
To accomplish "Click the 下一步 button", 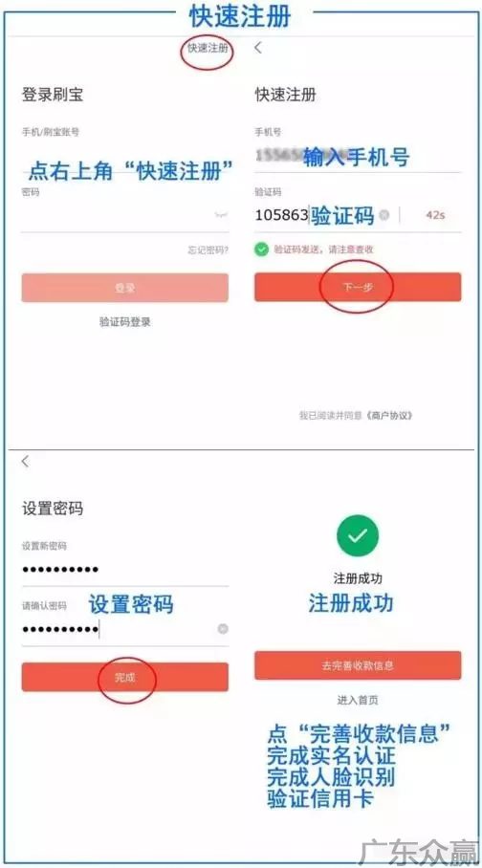I will point(358,288).
